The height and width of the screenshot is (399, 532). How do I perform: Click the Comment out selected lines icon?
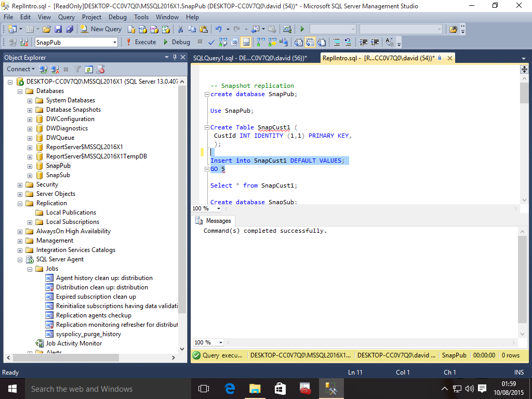336,42
